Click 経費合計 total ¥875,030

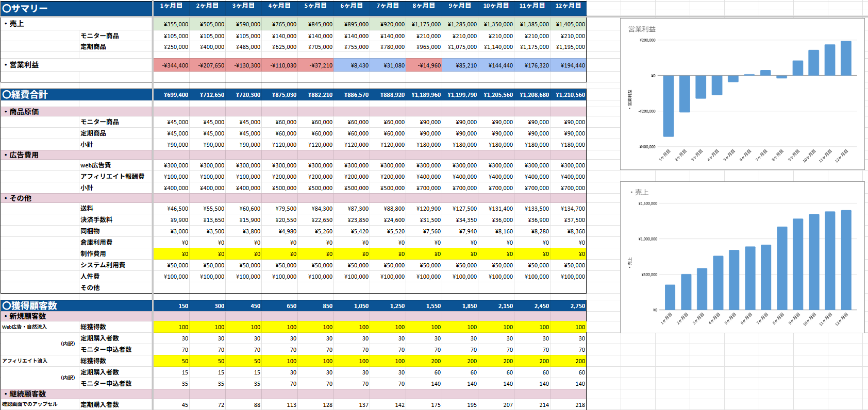[x=279, y=95]
